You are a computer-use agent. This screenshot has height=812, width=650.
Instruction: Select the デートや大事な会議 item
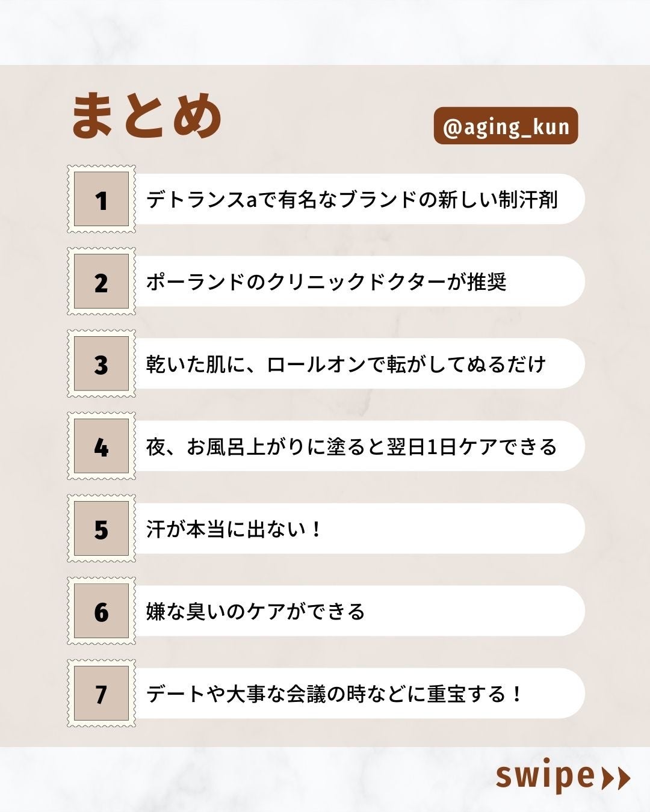coord(334,694)
